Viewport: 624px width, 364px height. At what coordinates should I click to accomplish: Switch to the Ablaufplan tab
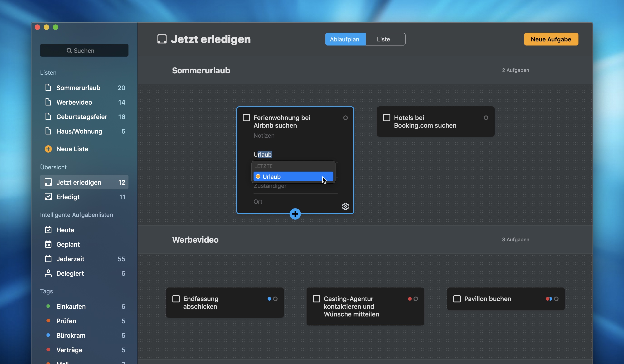[345, 39]
